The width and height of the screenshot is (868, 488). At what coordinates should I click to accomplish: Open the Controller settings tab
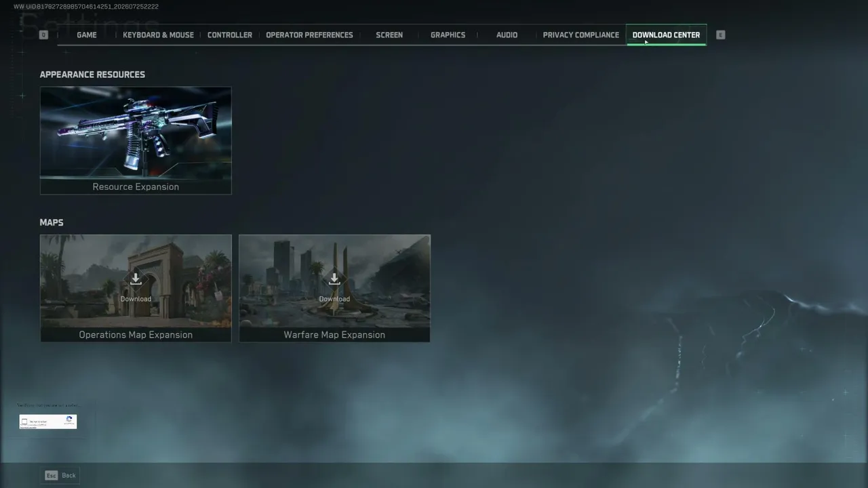point(230,35)
